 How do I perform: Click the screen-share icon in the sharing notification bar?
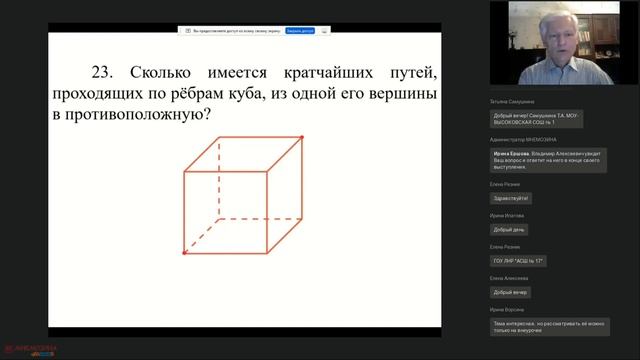click(x=188, y=31)
